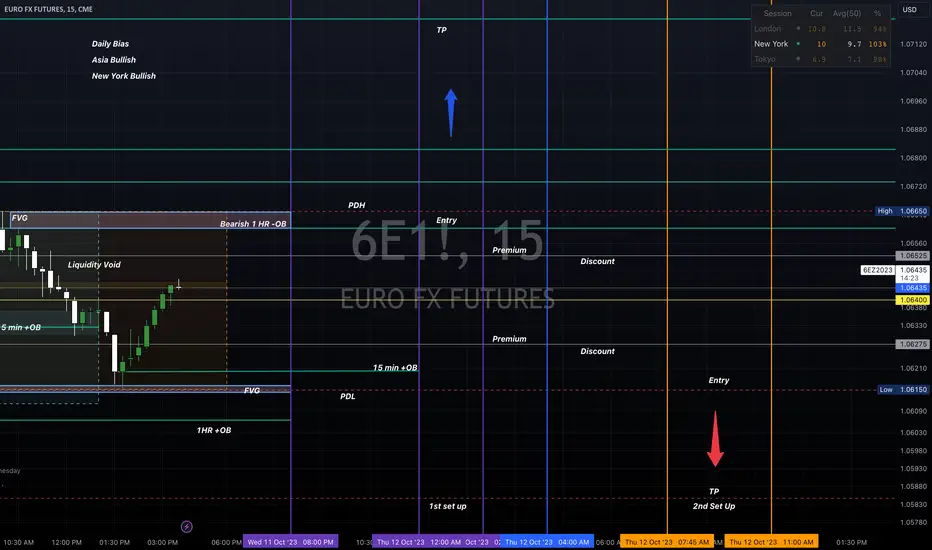
Task: Select the blue up arrow drawing
Action: click(x=451, y=113)
